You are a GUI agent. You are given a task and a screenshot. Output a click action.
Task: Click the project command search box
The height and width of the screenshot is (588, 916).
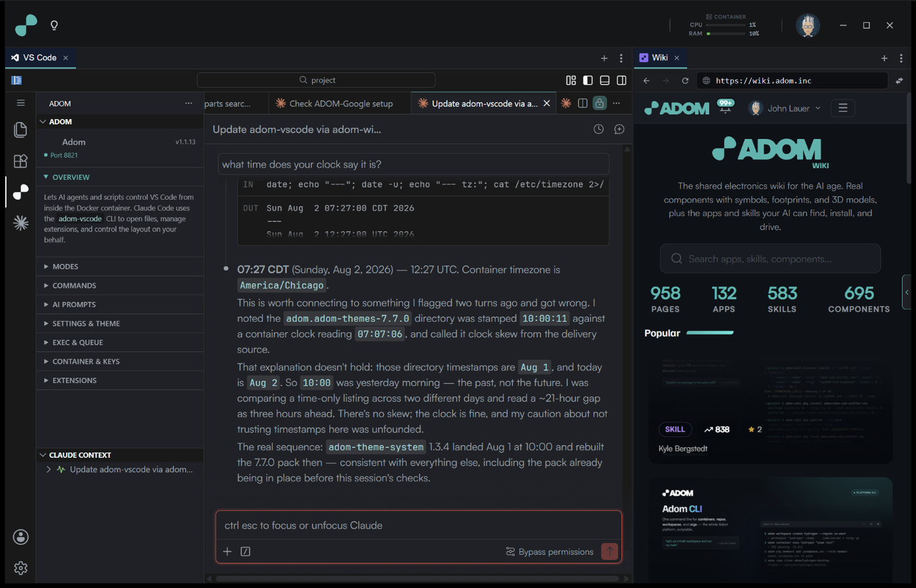[x=316, y=80]
